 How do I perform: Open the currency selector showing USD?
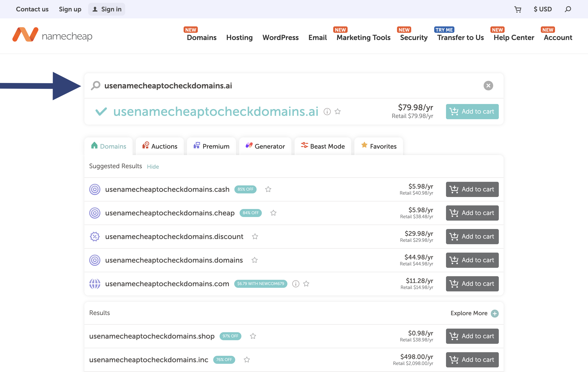pyautogui.click(x=543, y=9)
